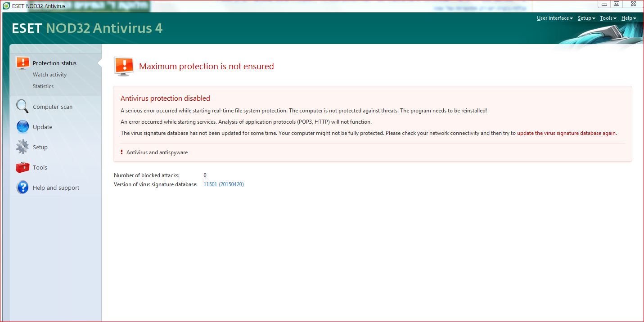Click the Update globe icon
The image size is (644, 322).
click(23, 127)
